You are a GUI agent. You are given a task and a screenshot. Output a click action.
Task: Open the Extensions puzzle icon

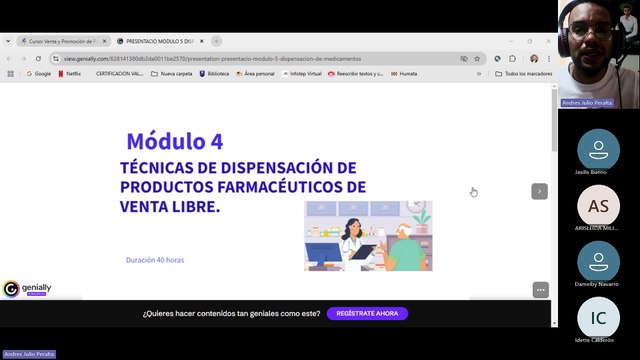point(512,59)
